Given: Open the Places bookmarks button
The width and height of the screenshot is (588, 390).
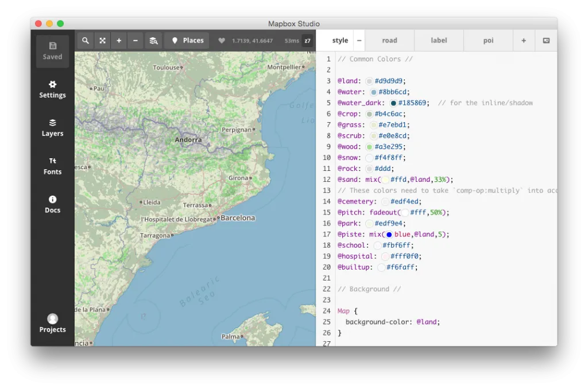Looking at the screenshot, I should [x=188, y=41].
